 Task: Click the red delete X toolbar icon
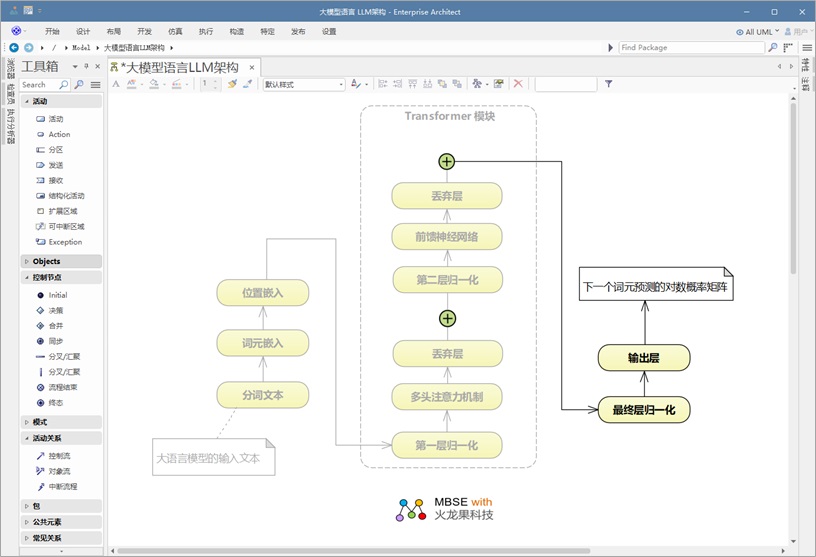[x=518, y=84]
